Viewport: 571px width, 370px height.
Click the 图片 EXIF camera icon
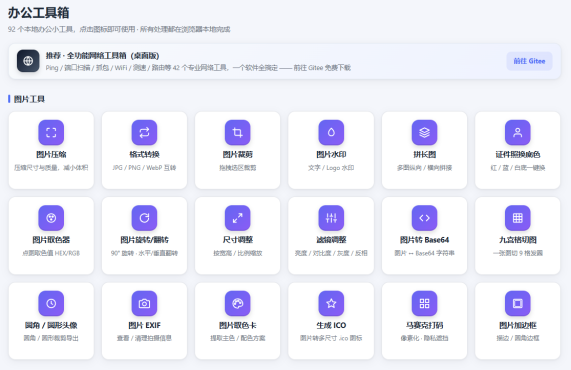(144, 303)
